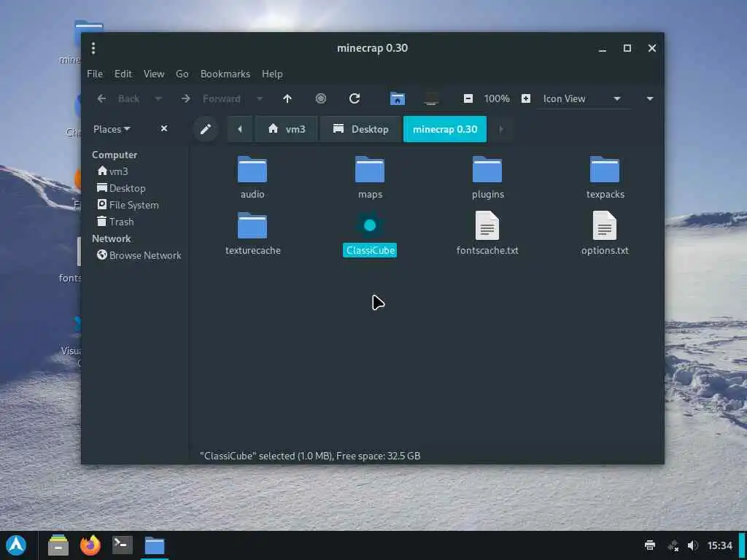This screenshot has width=747, height=560.
Task: Open Trash in the sidebar
Action: [116, 222]
